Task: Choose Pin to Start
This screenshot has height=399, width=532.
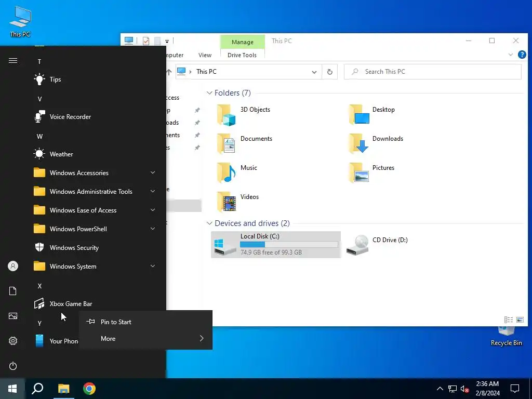Action: [145, 322]
